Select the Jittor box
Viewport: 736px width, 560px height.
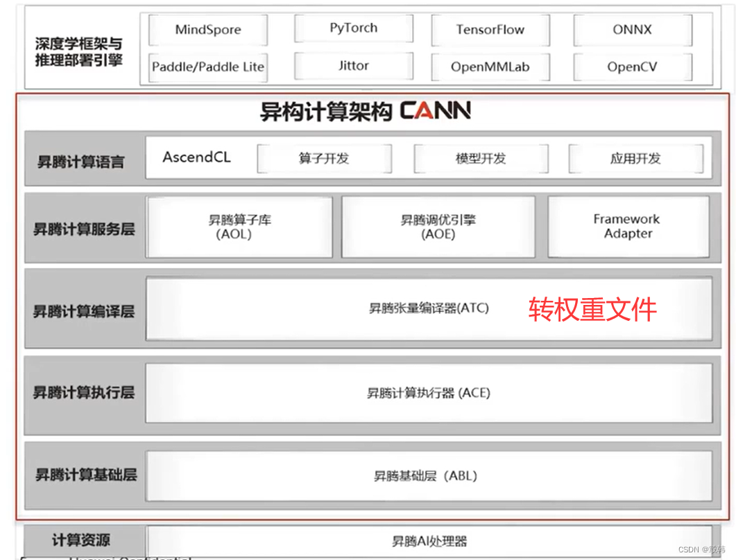point(354,66)
